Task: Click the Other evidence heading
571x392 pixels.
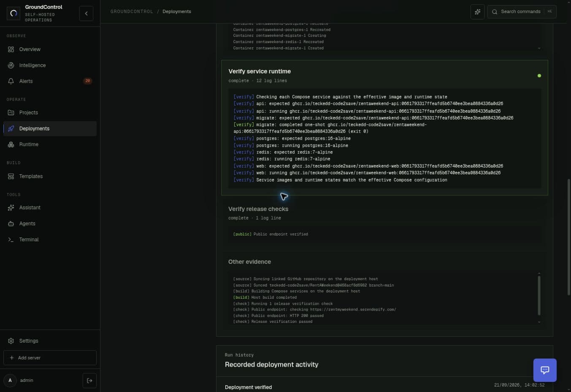Action: (249, 262)
